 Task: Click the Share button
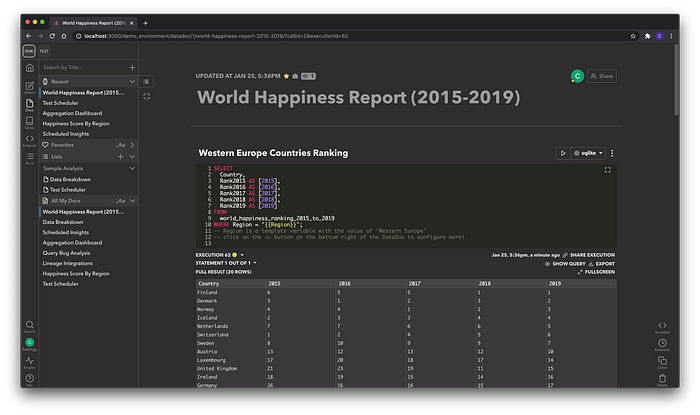tap(601, 76)
